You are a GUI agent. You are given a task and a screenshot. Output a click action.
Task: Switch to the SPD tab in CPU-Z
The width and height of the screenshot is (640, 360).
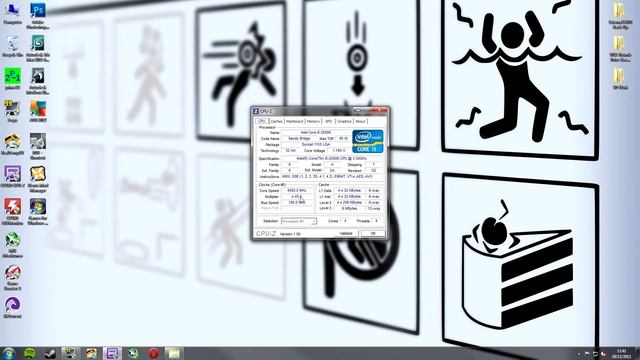(x=328, y=121)
